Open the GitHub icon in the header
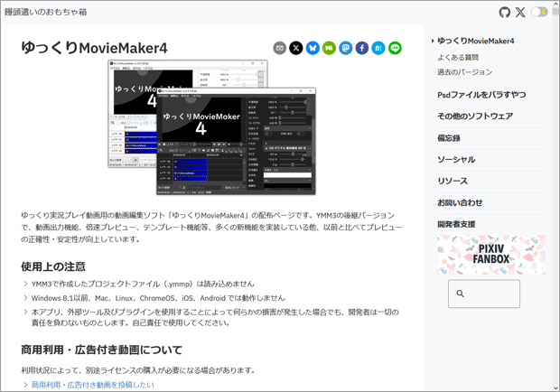Viewport: 560px width, 392px height. pos(505,12)
